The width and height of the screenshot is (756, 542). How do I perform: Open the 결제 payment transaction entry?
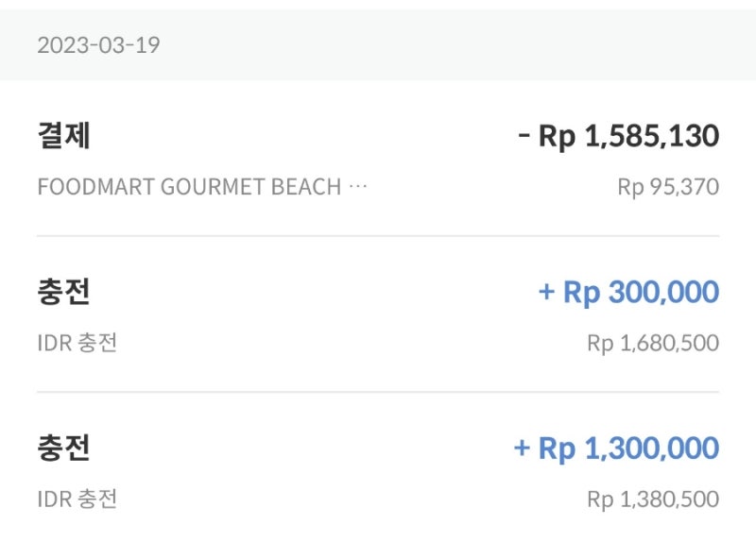[378, 159]
